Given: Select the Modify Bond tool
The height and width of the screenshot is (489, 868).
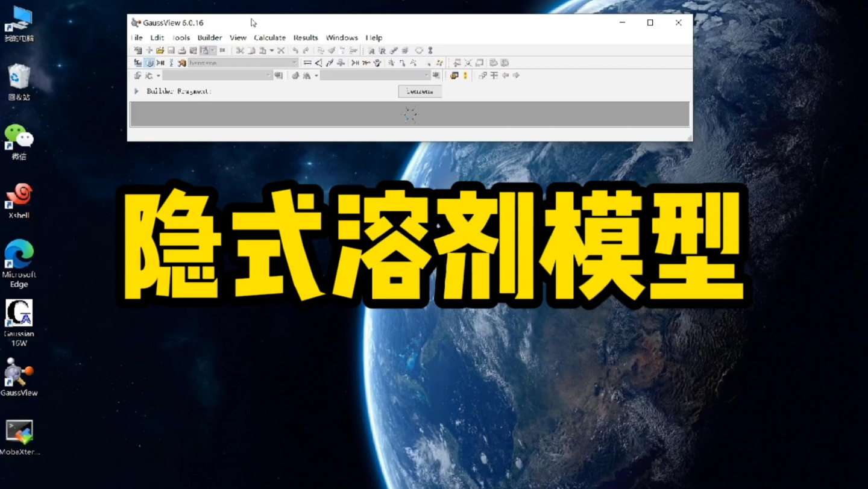Looking at the screenshot, I should click(307, 63).
